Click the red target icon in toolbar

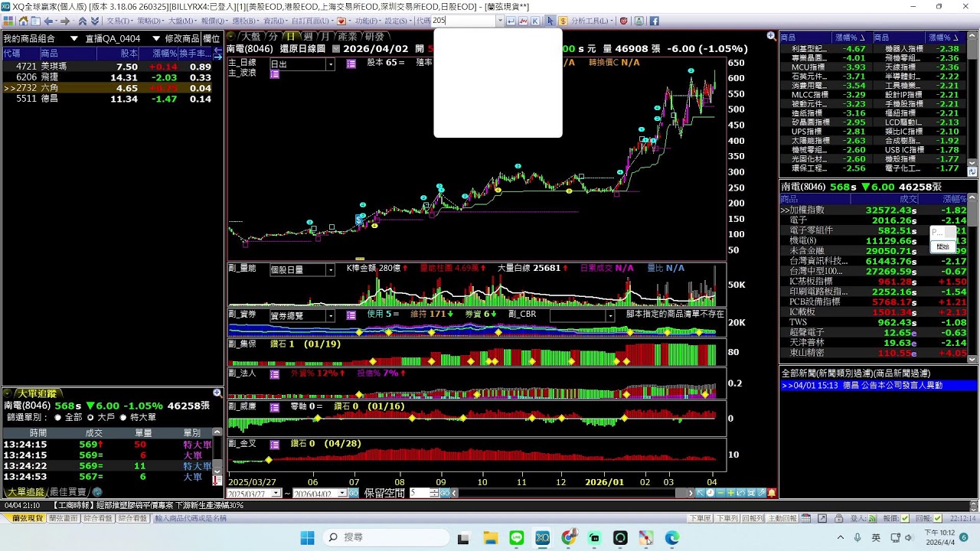coord(623,21)
